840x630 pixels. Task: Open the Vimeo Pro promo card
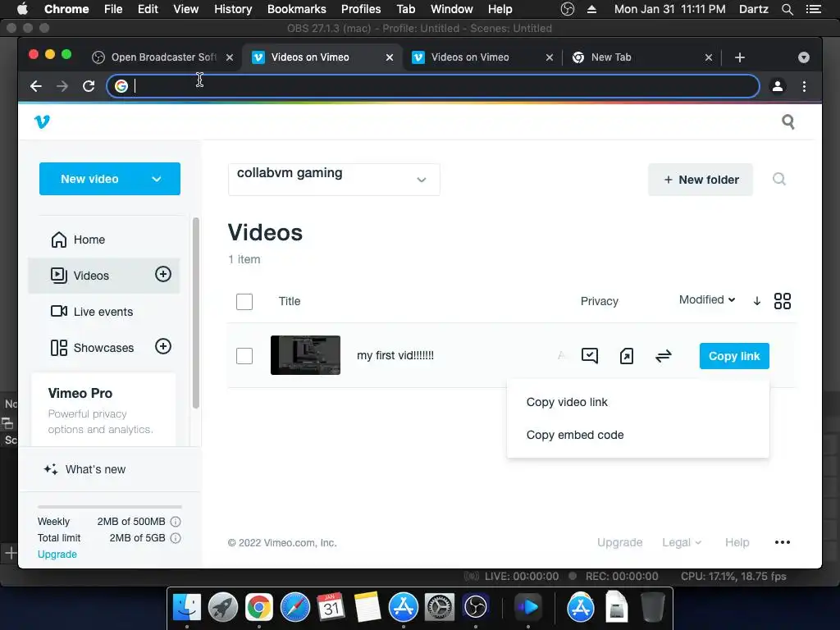(x=103, y=410)
